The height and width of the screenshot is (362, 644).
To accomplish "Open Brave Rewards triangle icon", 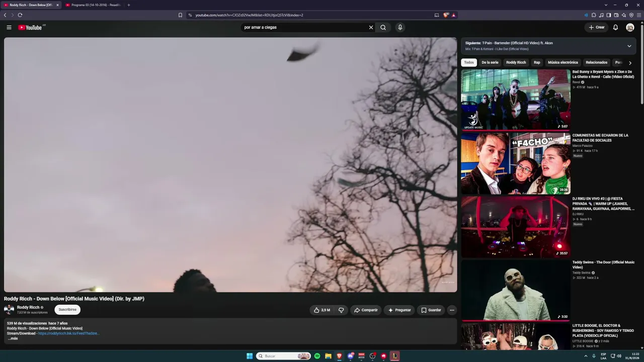I will point(453,15).
